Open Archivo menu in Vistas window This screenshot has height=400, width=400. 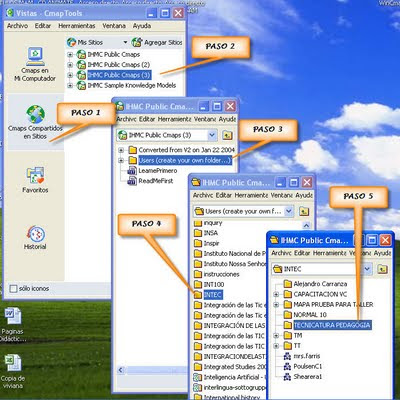click(x=17, y=26)
